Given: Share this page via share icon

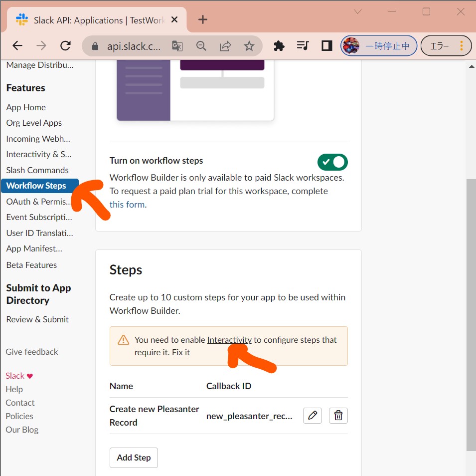Looking at the screenshot, I should click(x=225, y=46).
